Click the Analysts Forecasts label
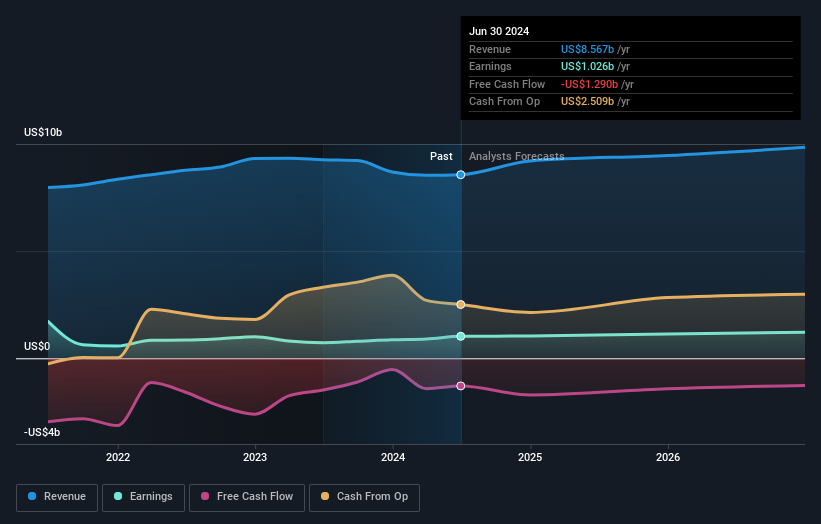 [x=516, y=156]
